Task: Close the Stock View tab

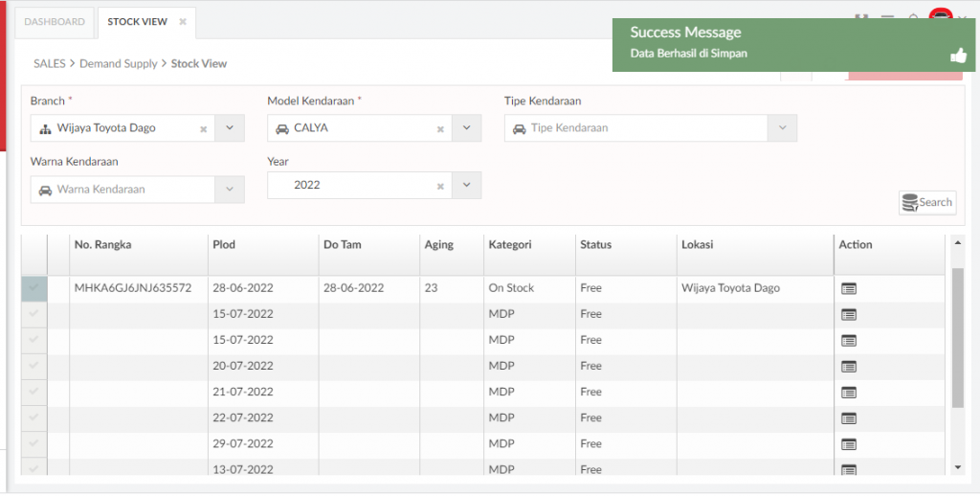Action: (x=183, y=21)
